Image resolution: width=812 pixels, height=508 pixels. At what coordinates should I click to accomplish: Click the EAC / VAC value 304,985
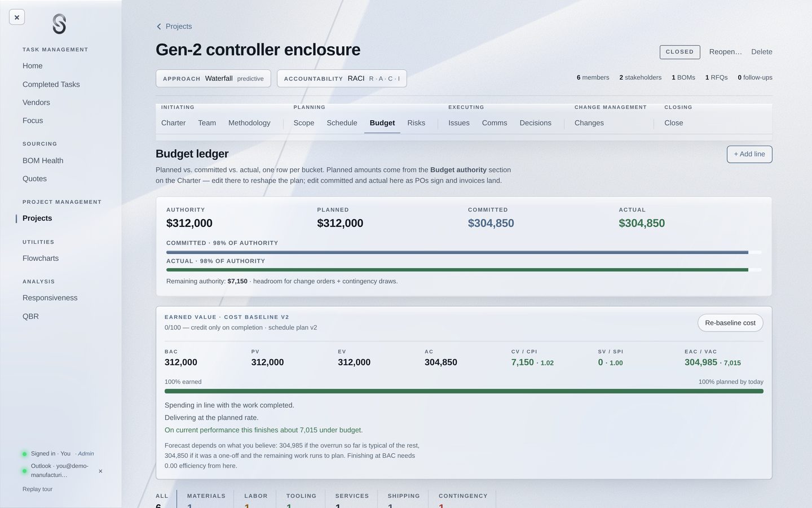[x=701, y=362]
